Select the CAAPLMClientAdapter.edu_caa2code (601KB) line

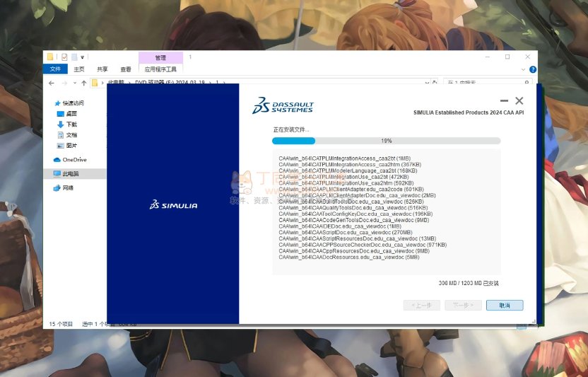coord(351,190)
